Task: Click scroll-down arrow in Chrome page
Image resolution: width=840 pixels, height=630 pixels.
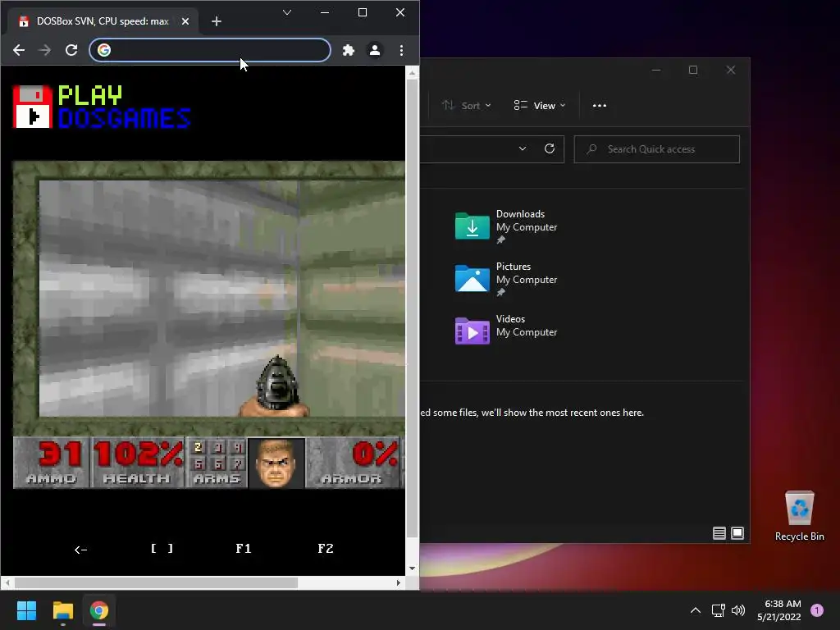Action: 412,568
